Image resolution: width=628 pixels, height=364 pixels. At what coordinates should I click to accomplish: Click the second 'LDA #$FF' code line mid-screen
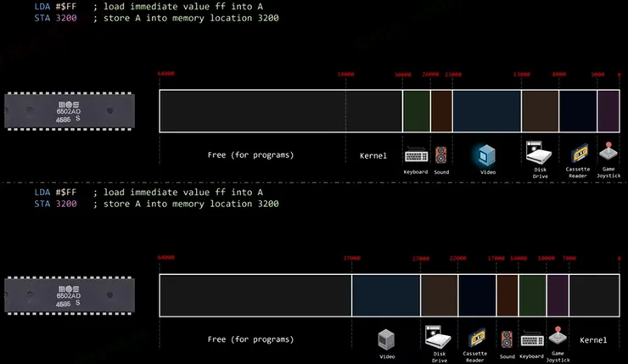55,193
